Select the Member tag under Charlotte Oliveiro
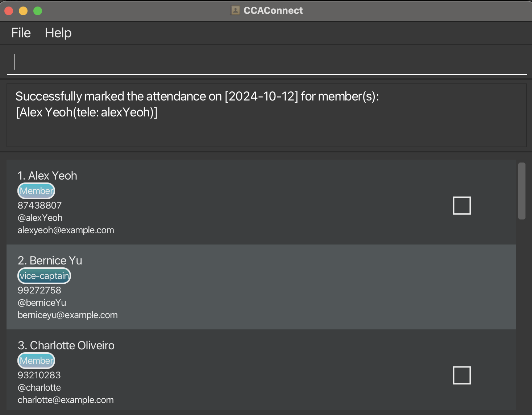This screenshot has height=415, width=532. click(36, 361)
